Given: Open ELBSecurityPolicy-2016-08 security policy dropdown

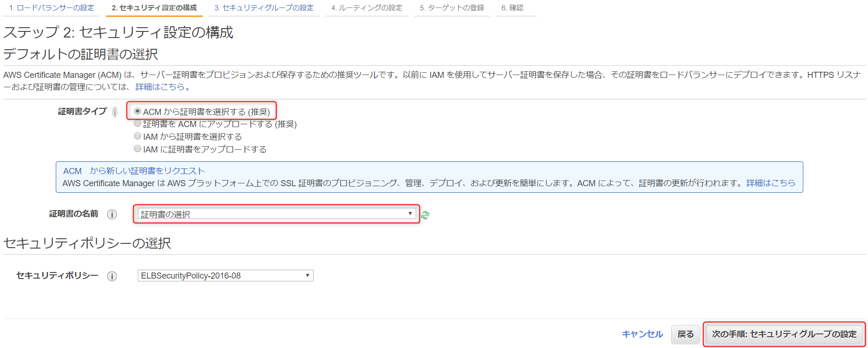Looking at the screenshot, I should (x=225, y=275).
